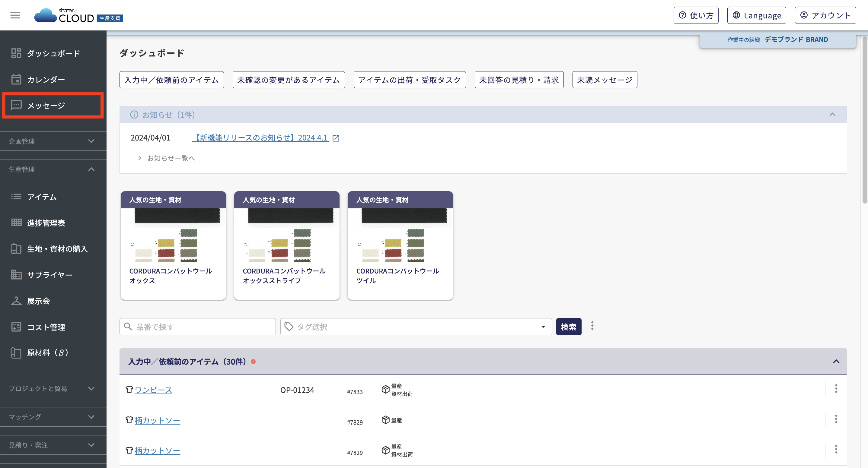Viewport: 868px width, 468px height.
Task: Click the デモブランド BRAND organization label
Action: coord(796,40)
